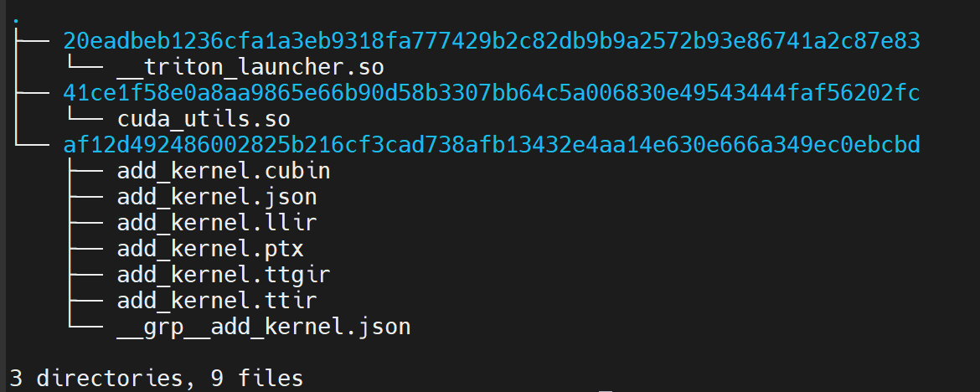Viewport: 980px width, 392px height.
Task: Click tree branch connector before the af12d492 directory
Action: [31, 142]
